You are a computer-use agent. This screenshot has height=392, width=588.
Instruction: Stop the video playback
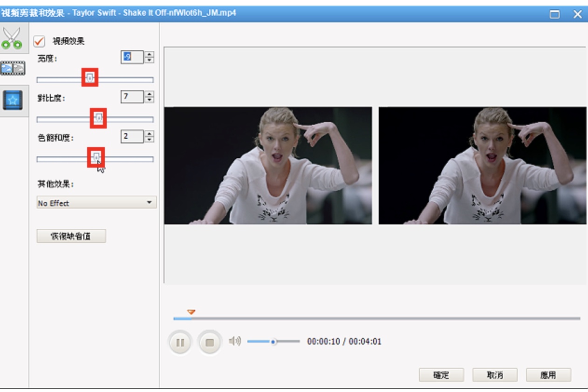210,343
